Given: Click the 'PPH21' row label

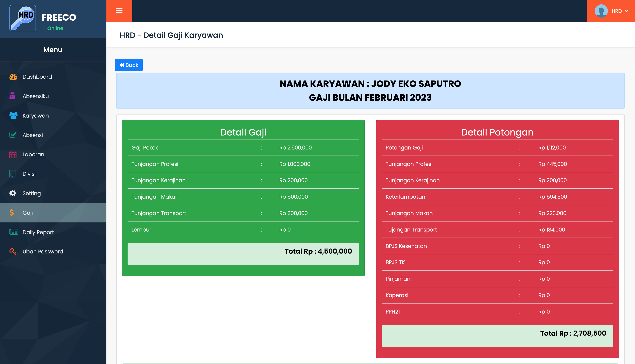Looking at the screenshot, I should 393,311.
